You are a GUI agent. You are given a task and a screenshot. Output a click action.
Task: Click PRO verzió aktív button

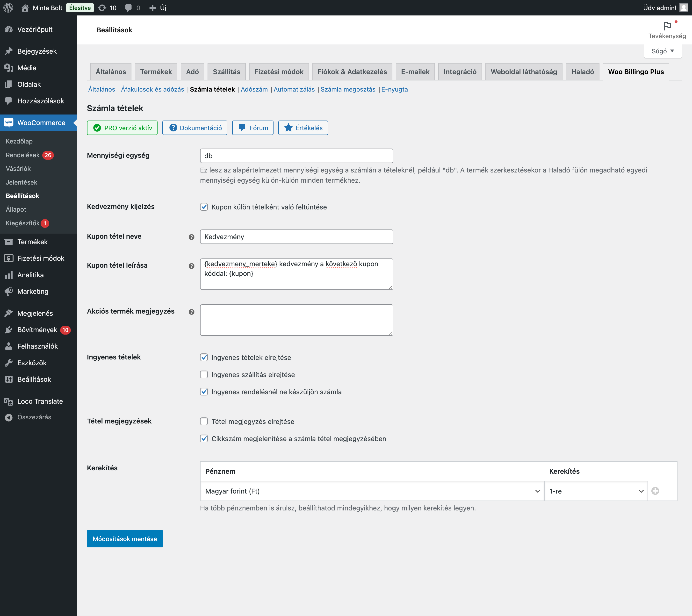point(122,128)
